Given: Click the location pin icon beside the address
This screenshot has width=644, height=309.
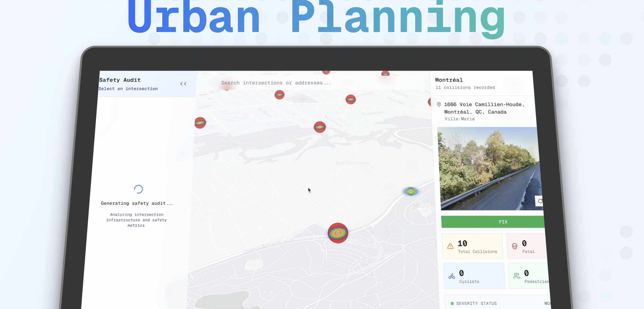Looking at the screenshot, I should pos(439,105).
